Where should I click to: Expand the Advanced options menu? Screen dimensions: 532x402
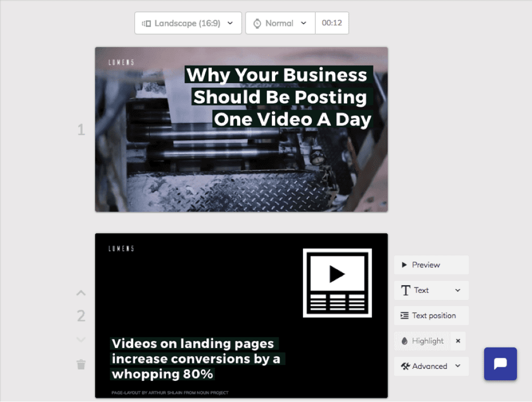tap(431, 366)
